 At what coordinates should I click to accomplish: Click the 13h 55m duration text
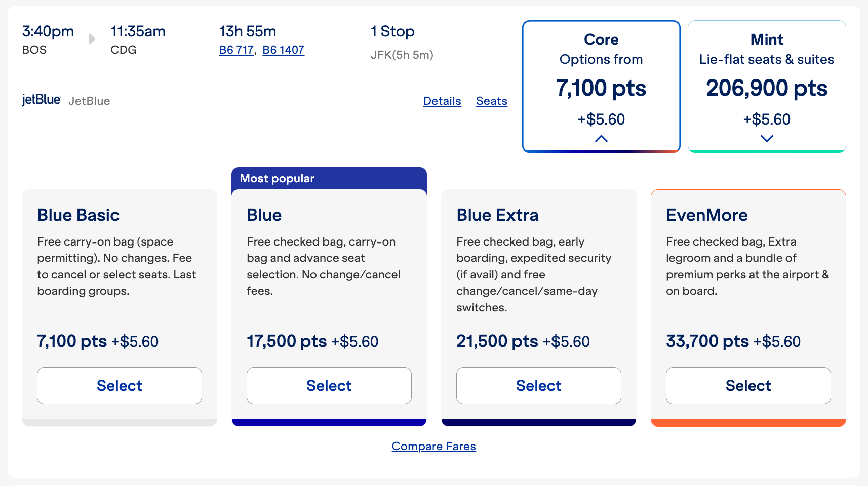[247, 31]
